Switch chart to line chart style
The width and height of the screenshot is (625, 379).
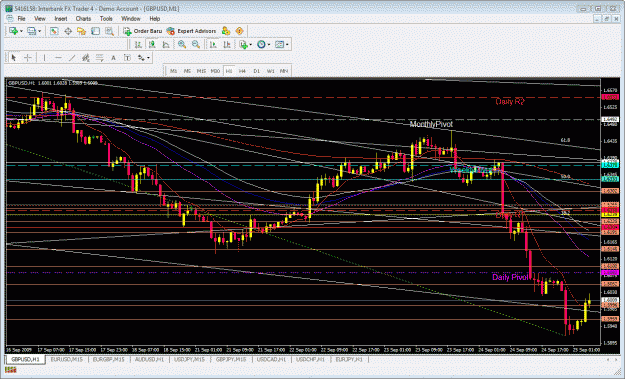click(166, 45)
